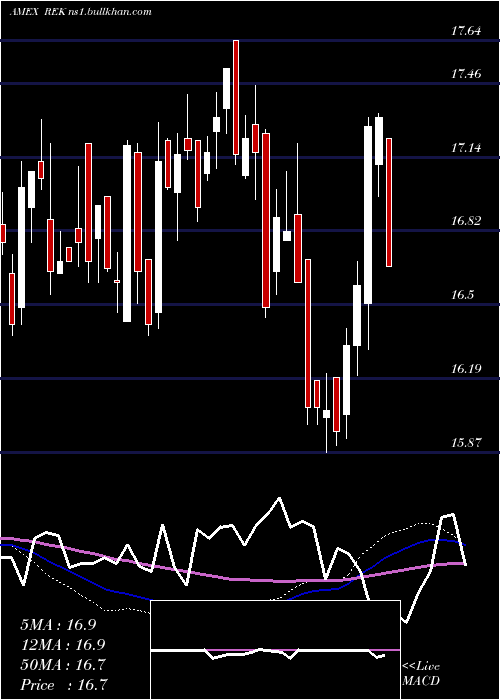
Task: Click the 5MA : 16.9 reading
Action: click(x=58, y=625)
